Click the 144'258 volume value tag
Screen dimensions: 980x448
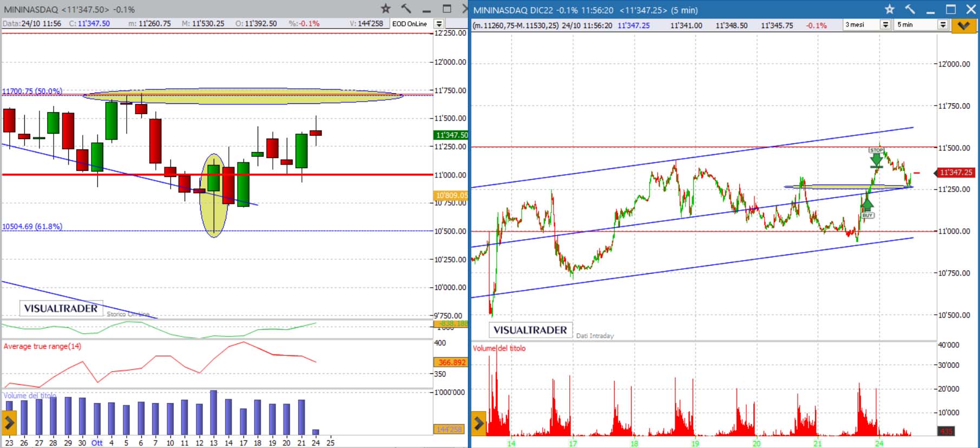coord(449,429)
